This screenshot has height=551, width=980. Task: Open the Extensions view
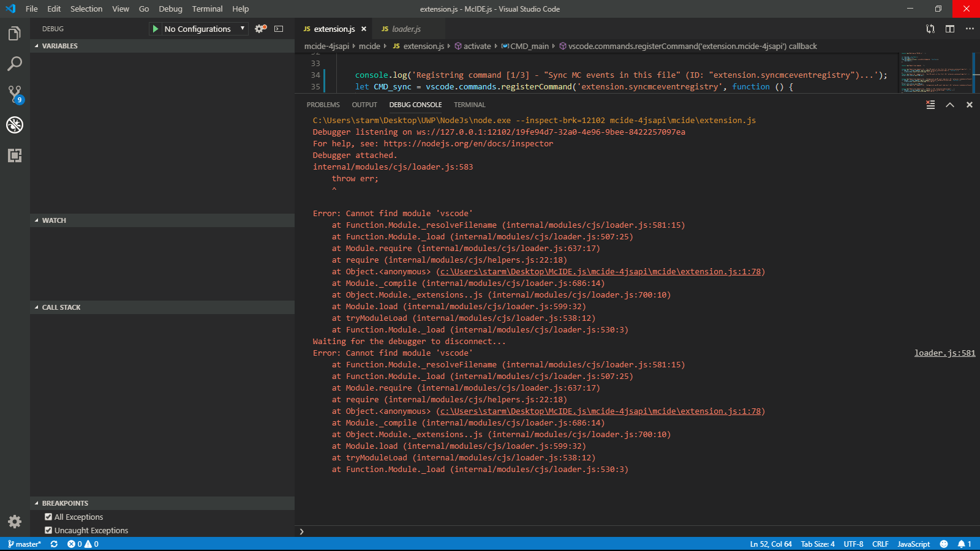(x=15, y=156)
